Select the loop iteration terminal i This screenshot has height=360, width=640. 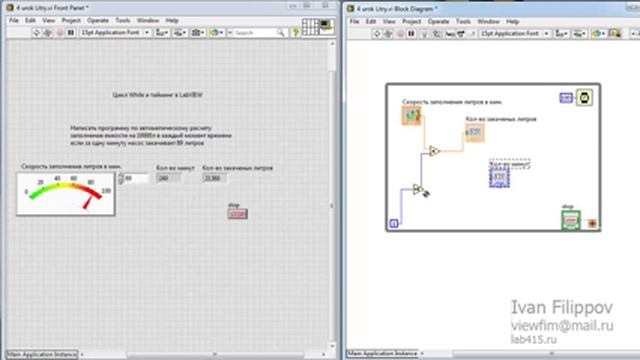click(x=393, y=223)
